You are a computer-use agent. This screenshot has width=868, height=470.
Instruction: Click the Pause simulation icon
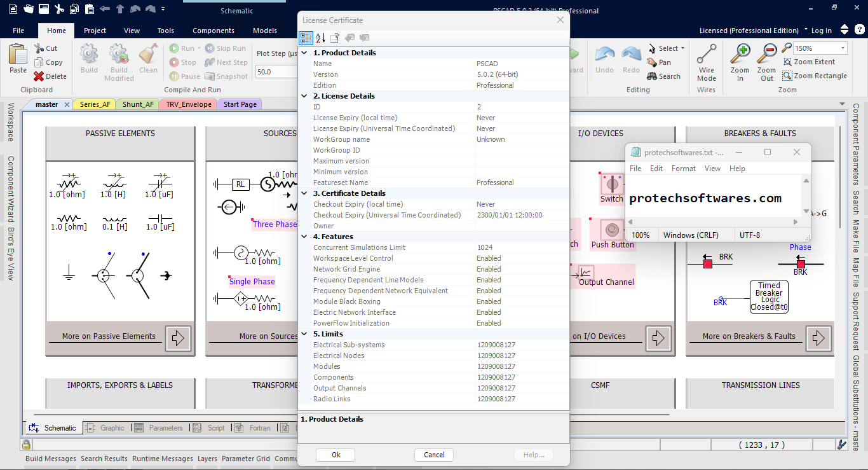(175, 76)
